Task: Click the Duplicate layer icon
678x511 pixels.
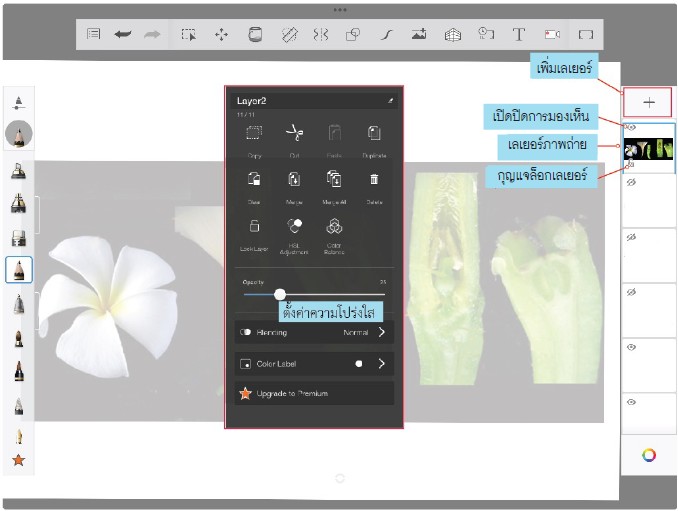Action: 374,133
